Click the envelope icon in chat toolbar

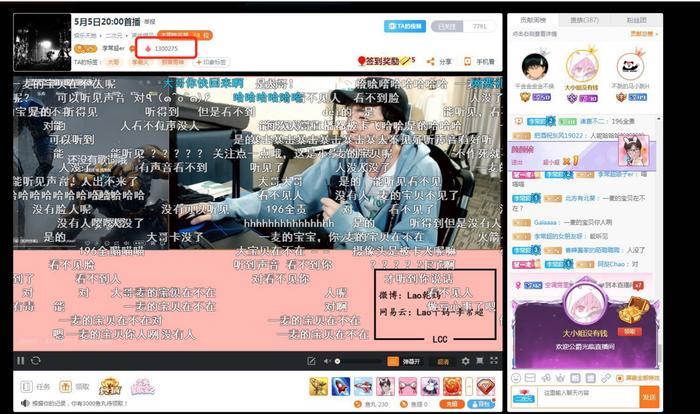click(530, 378)
